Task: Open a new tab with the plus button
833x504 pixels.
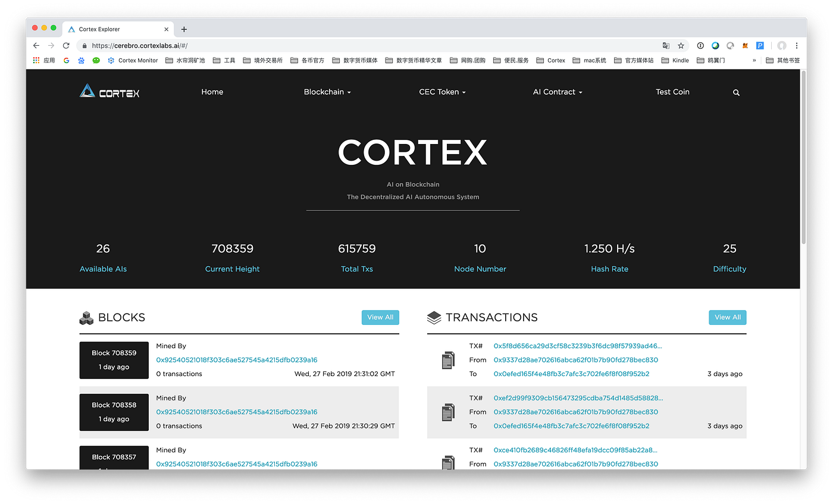Action: pyautogui.click(x=184, y=29)
